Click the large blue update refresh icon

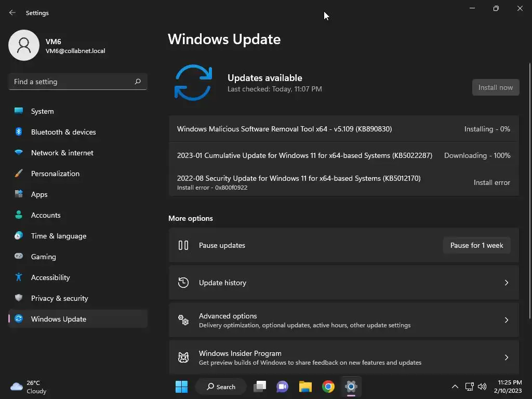[193, 83]
